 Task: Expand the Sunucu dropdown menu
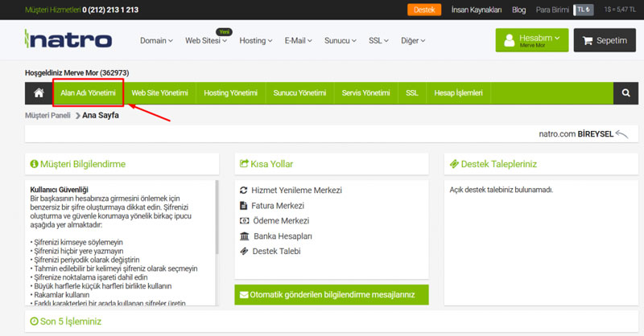point(340,41)
